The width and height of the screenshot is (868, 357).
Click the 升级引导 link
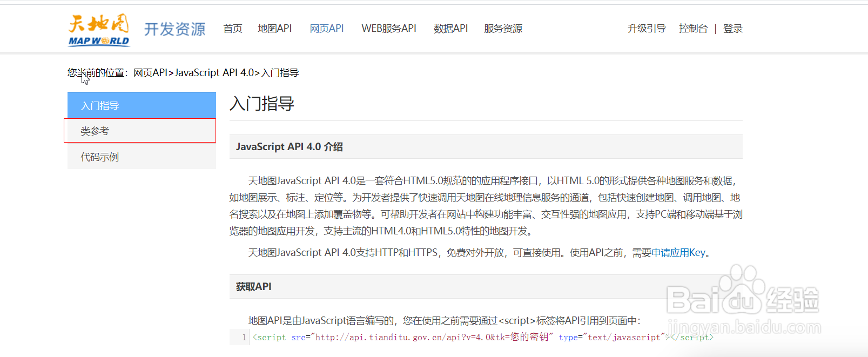[x=647, y=29]
